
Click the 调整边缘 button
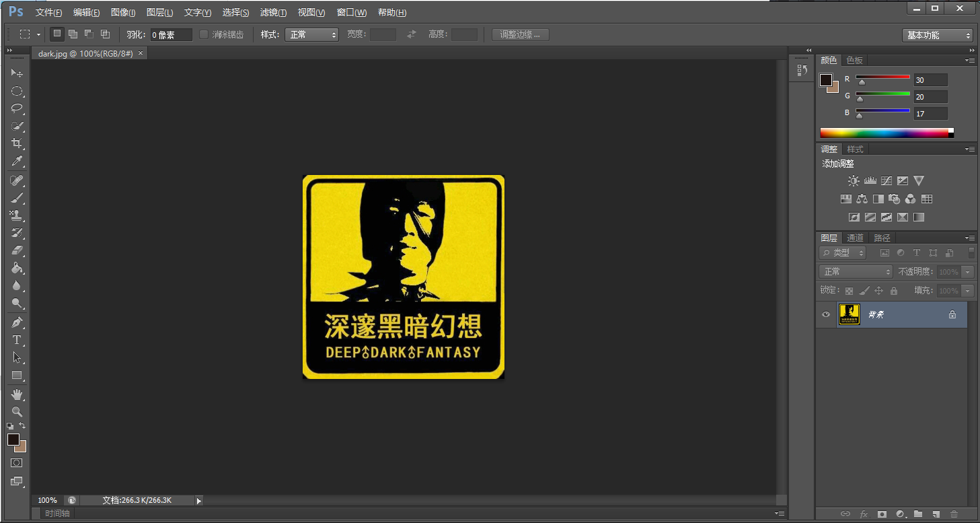[x=520, y=34]
